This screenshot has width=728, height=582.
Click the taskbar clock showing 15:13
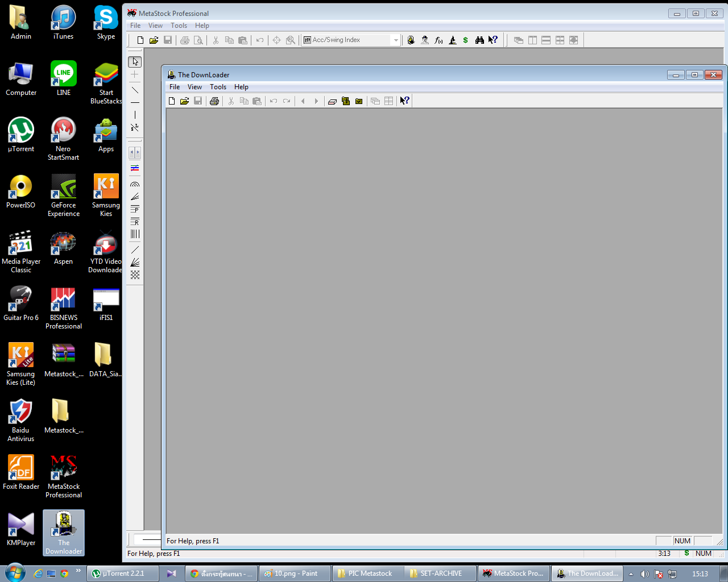[x=700, y=574]
